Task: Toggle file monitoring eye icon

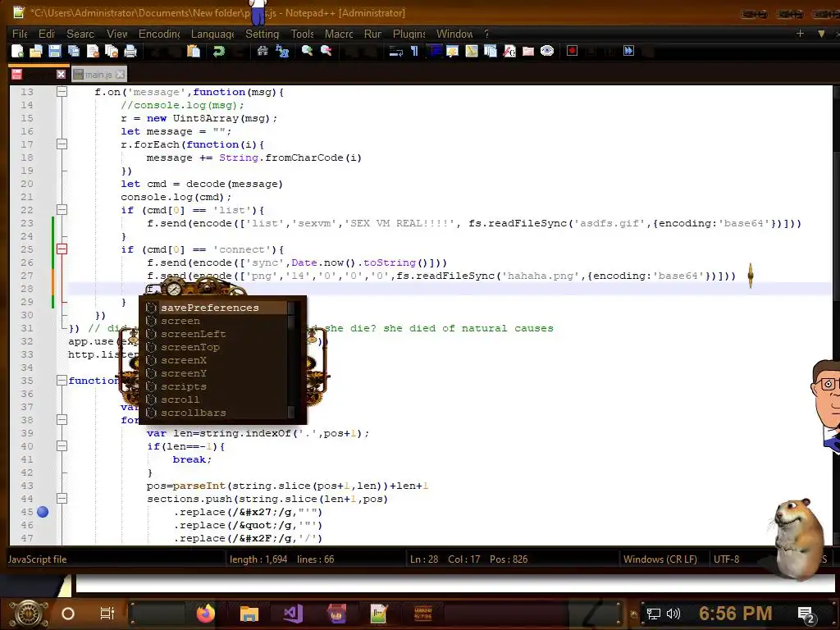Action: point(547,51)
